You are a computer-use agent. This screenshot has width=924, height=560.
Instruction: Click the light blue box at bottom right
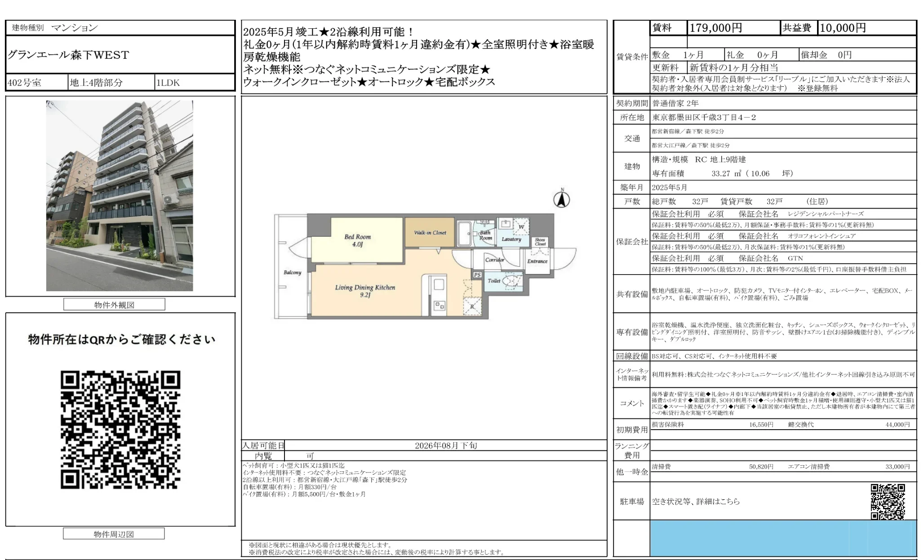point(783,538)
